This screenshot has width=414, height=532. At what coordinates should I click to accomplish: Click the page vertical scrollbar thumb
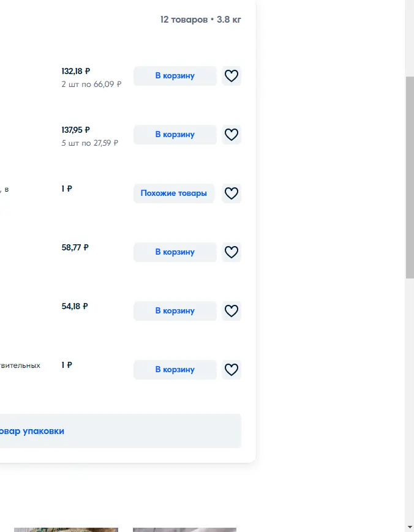coord(410,178)
